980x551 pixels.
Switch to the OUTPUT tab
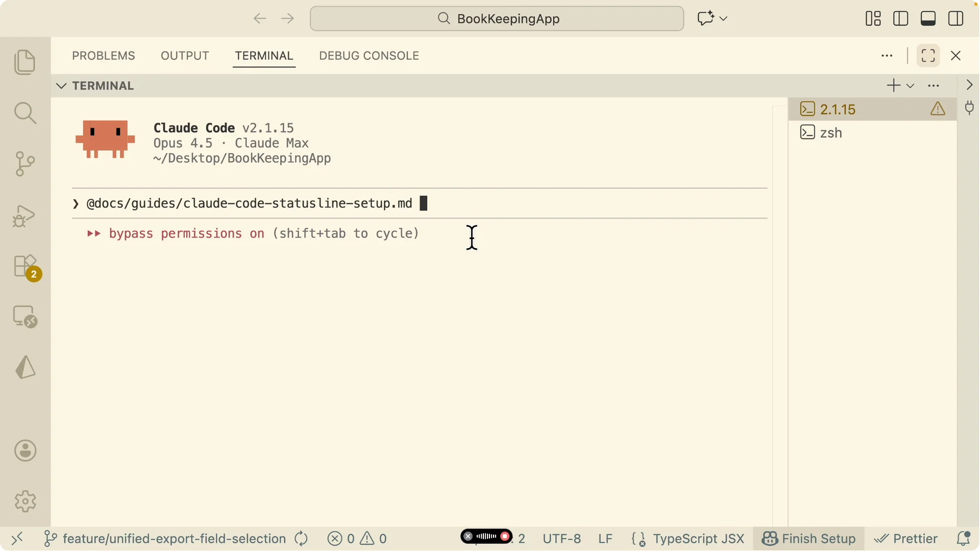pyautogui.click(x=185, y=56)
